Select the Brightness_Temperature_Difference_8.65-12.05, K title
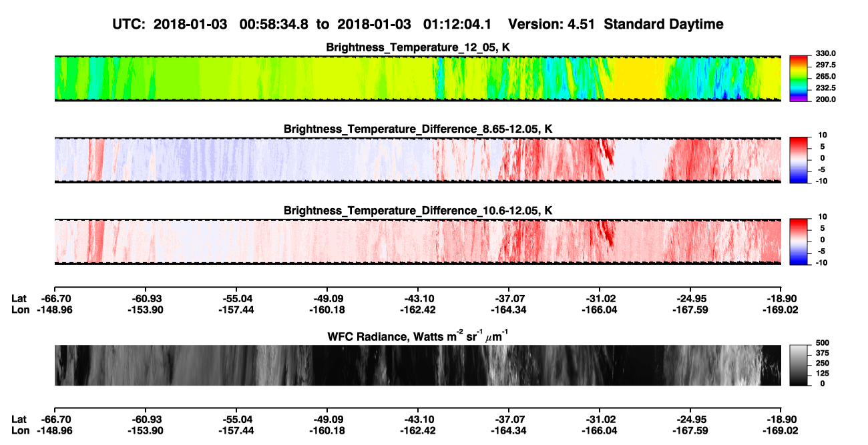The height and width of the screenshot is (445, 868). (x=418, y=129)
